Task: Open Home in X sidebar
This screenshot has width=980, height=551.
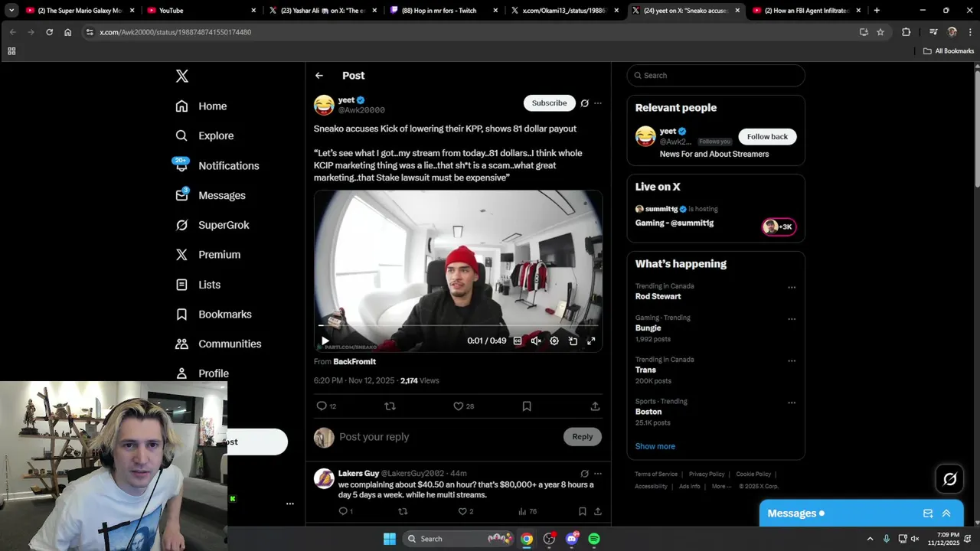Action: click(x=201, y=106)
